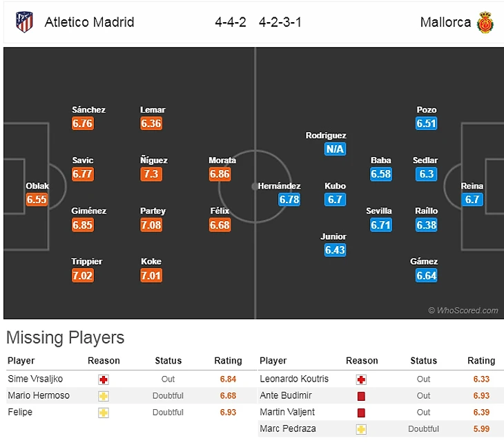The image size is (504, 443).
Task: Click the Atletico Madrid club crest
Action: click(24, 22)
